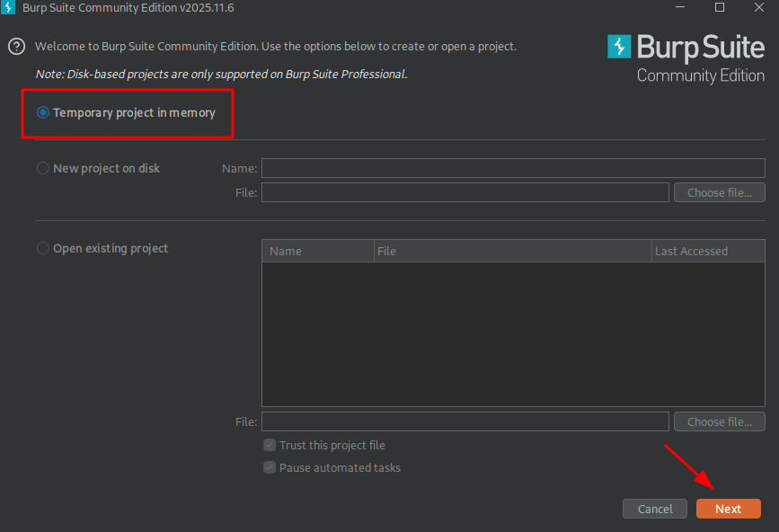Click Choose file below the project list
The width and height of the screenshot is (779, 532).
coord(719,421)
